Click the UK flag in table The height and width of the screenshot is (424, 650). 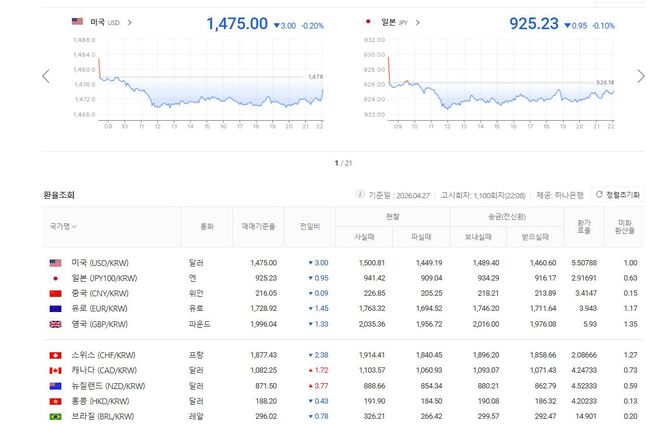coord(56,324)
